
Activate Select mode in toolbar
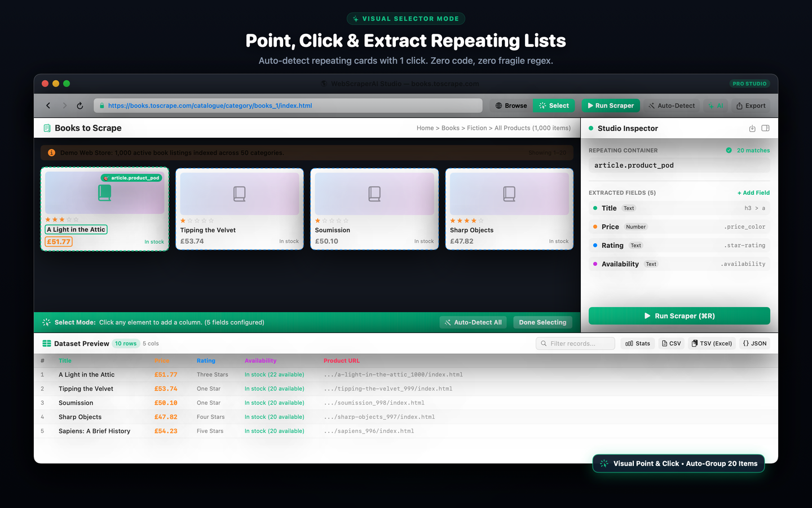coord(554,106)
